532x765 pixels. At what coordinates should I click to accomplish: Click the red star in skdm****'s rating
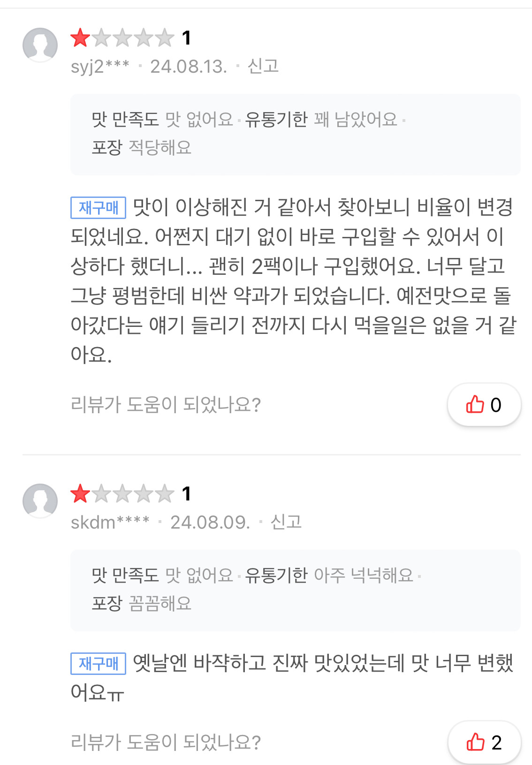point(80,494)
